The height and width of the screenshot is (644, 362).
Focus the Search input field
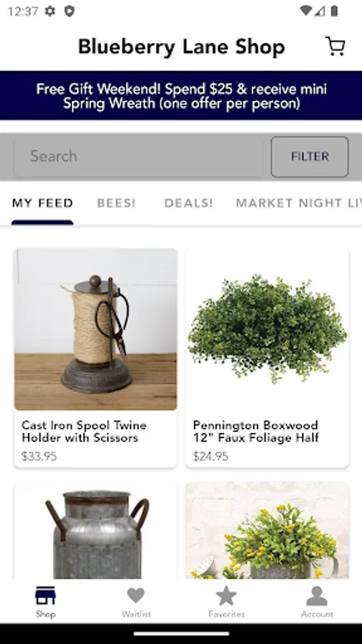coord(138,157)
